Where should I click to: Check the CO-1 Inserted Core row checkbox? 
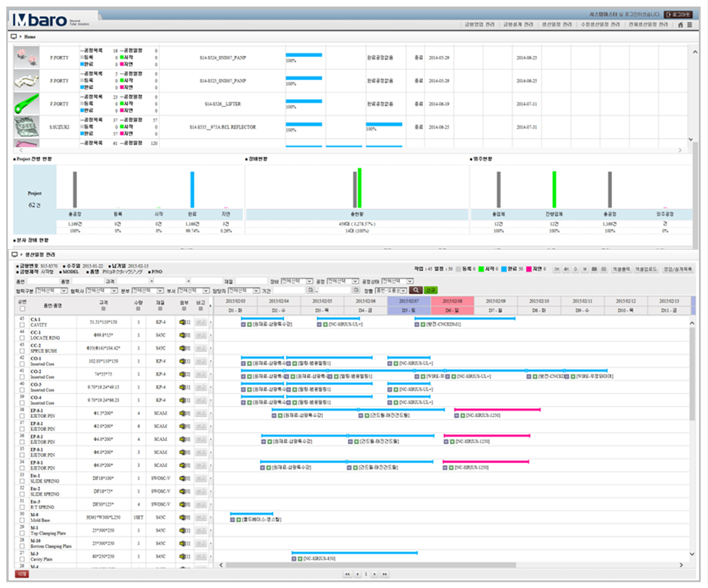point(22,364)
